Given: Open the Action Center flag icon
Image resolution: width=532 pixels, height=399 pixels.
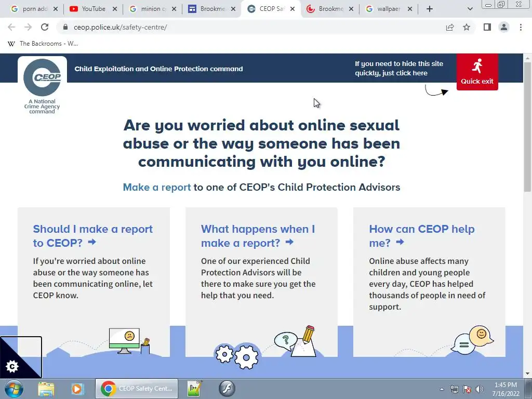Looking at the screenshot, I should pos(467,389).
